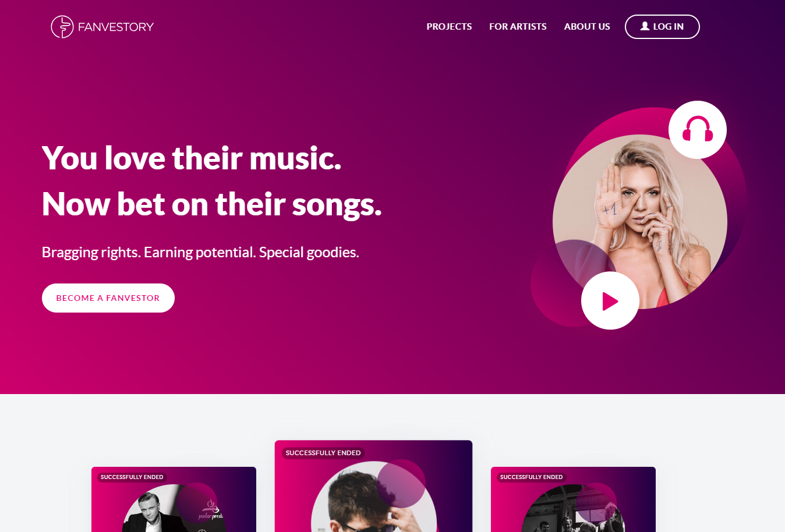Viewport: 785px width, 532px height.
Task: Open the Projects menu item
Action: (x=449, y=27)
